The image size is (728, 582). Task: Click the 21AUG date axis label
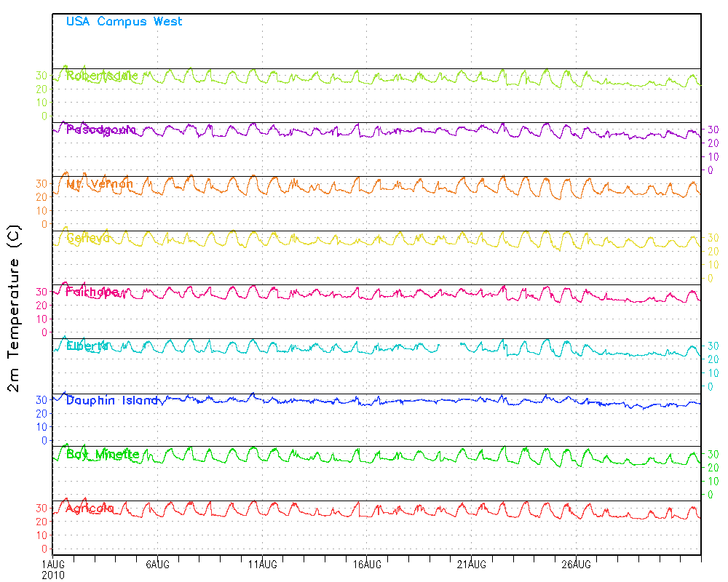(x=472, y=565)
